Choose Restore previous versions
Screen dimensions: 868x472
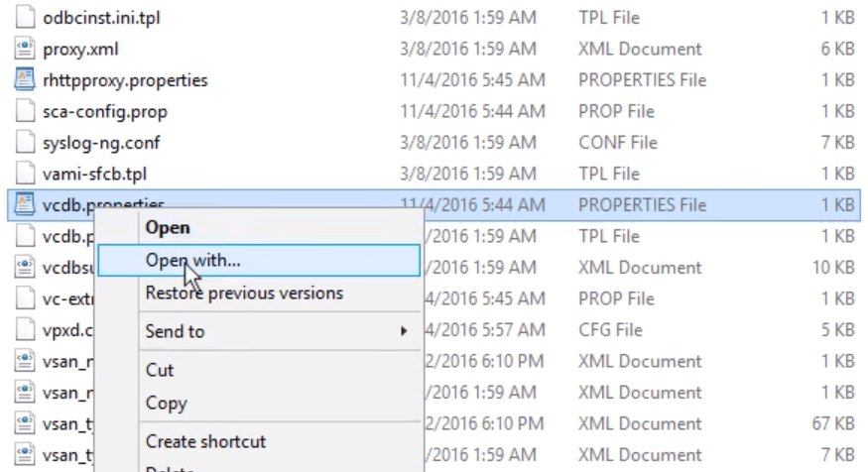[244, 293]
